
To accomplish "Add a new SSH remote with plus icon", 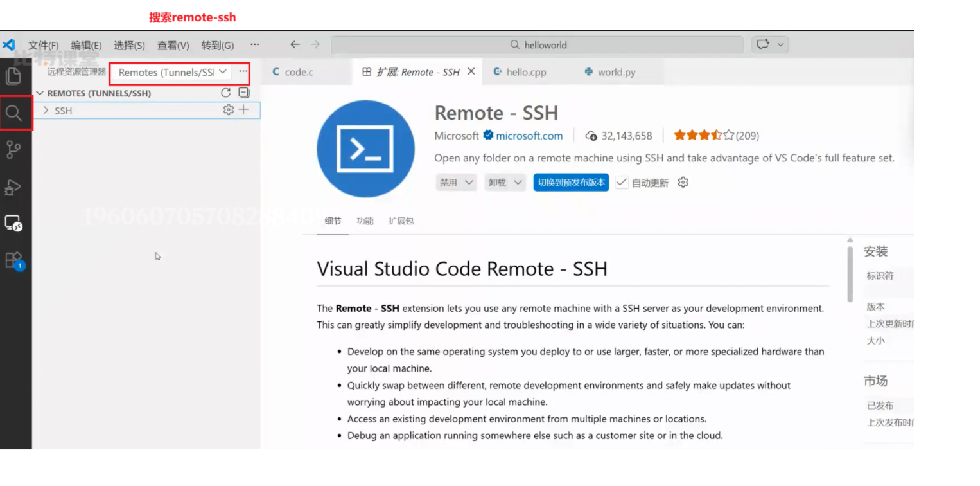I will tap(243, 110).
